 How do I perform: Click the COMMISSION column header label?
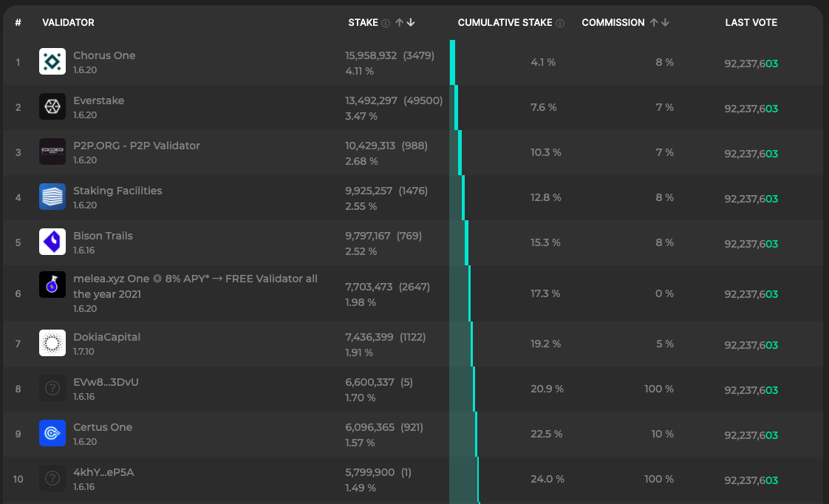click(613, 23)
